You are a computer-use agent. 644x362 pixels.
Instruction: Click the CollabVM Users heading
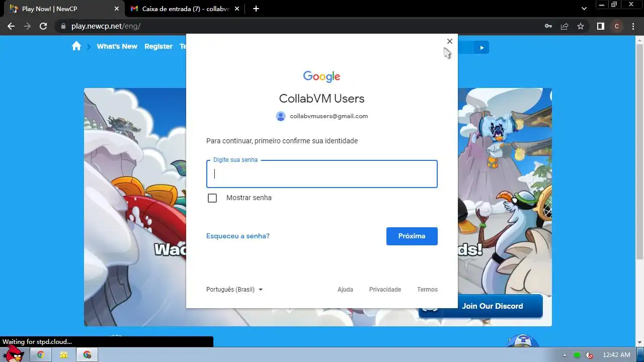click(322, 99)
